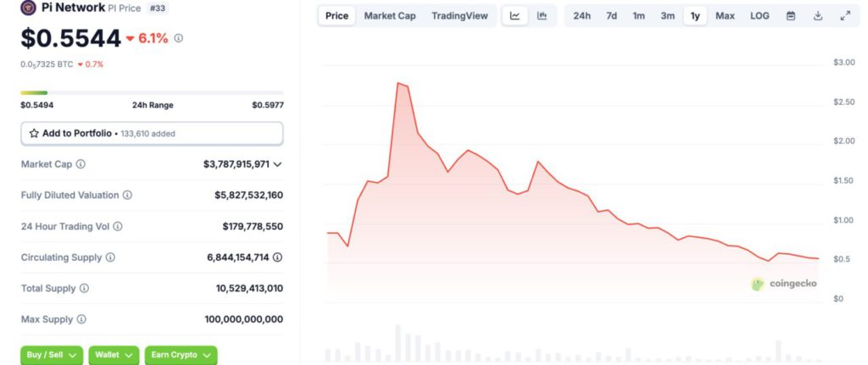This screenshot has width=868, height=365.
Task: Click the 100,000,000,000 max supply value
Action: 244,319
